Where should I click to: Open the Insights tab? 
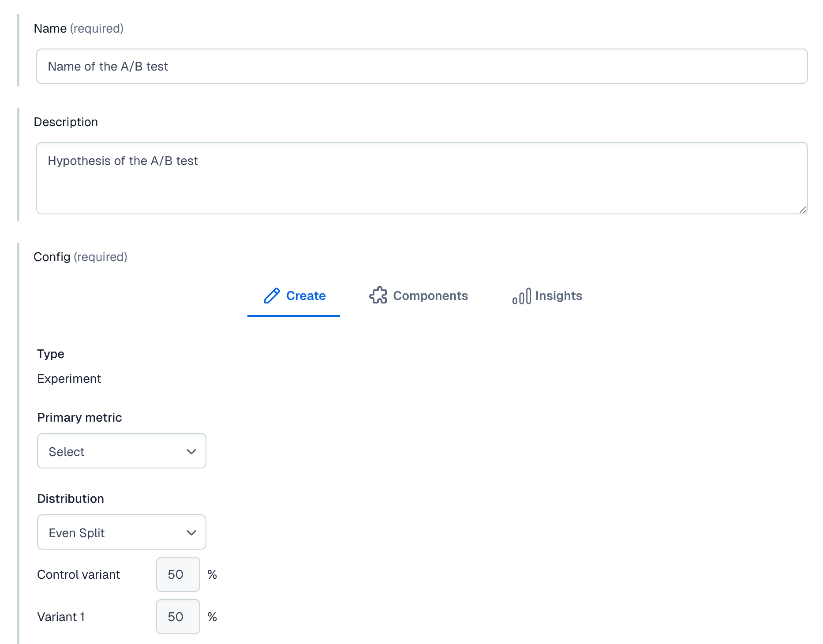pos(547,296)
